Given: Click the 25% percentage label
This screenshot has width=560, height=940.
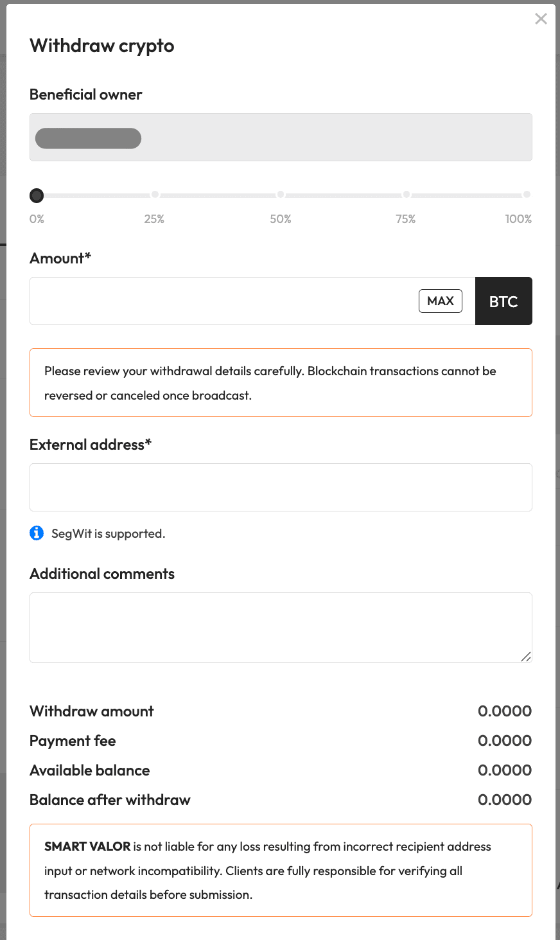Looking at the screenshot, I should coord(154,219).
